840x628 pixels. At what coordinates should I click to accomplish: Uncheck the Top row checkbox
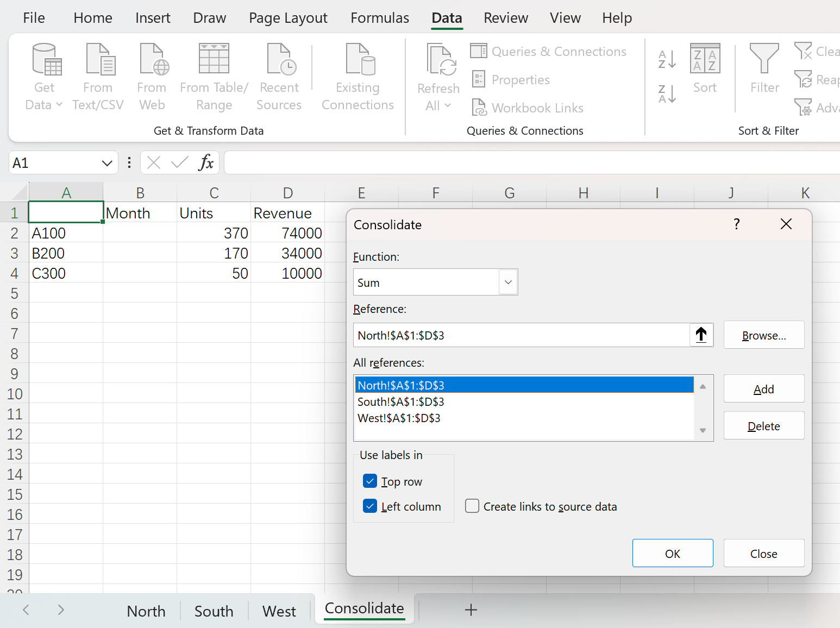coord(370,481)
